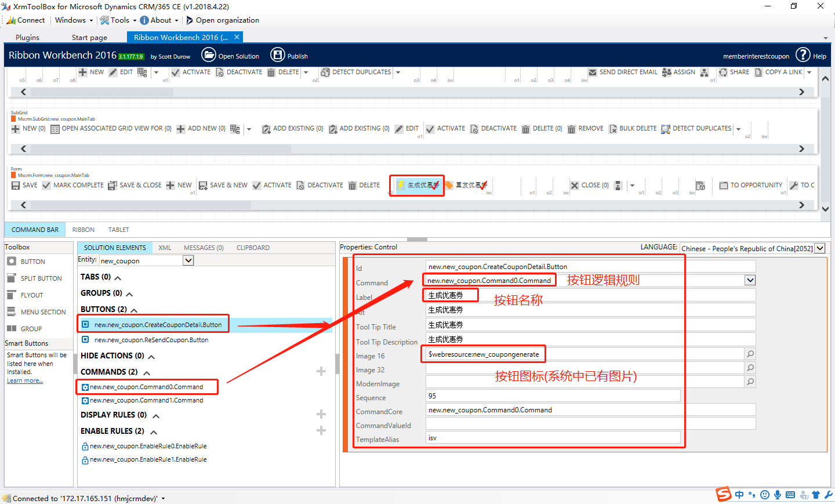Screen dimensions: 835x504
Task: Click the REMOVE subgrid icon
Action: pos(571,129)
